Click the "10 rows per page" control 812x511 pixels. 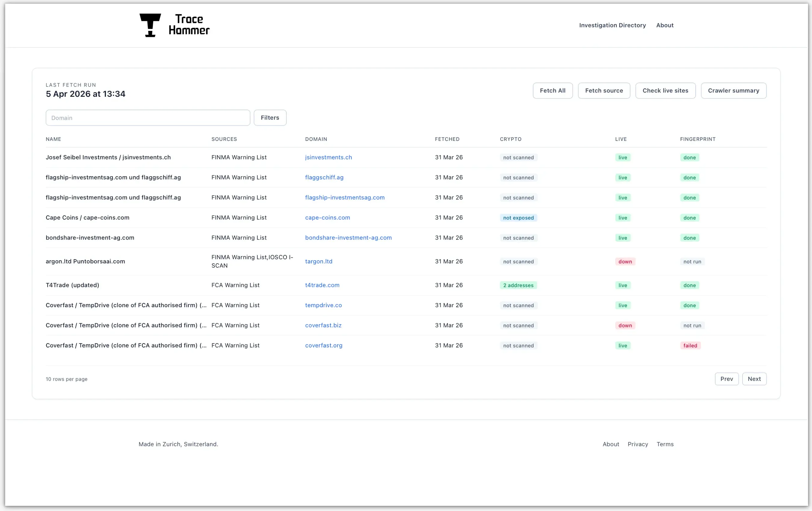[66, 379]
